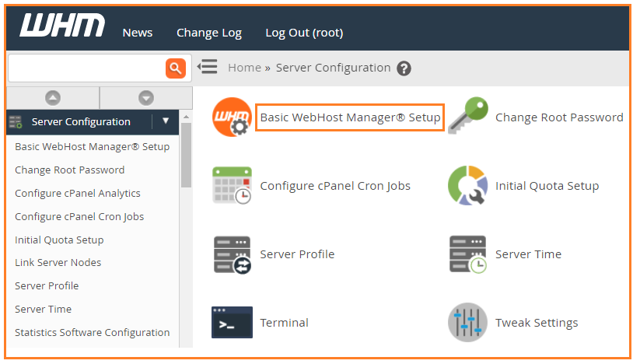Click the Terminal command prompt icon
Screen dimensions: 640x364
coord(232,322)
